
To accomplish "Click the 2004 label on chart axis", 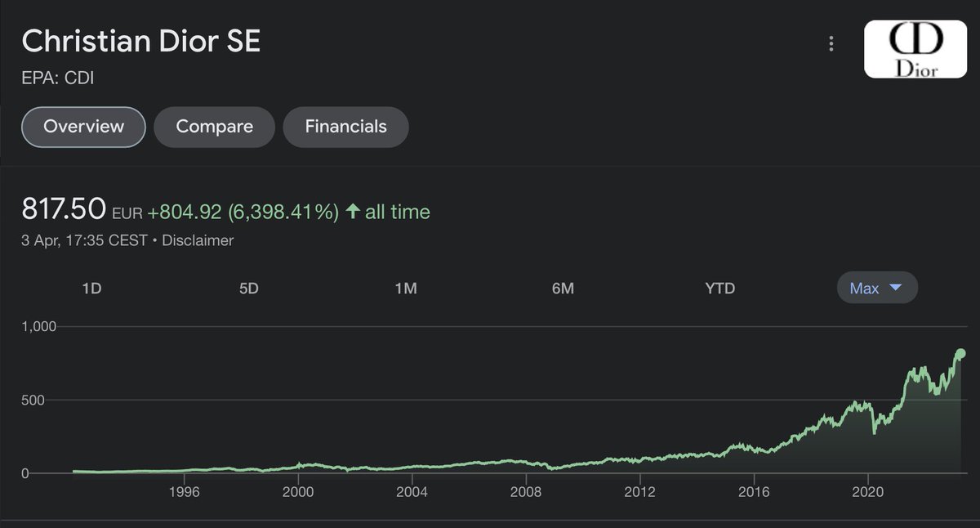I will point(412,492).
